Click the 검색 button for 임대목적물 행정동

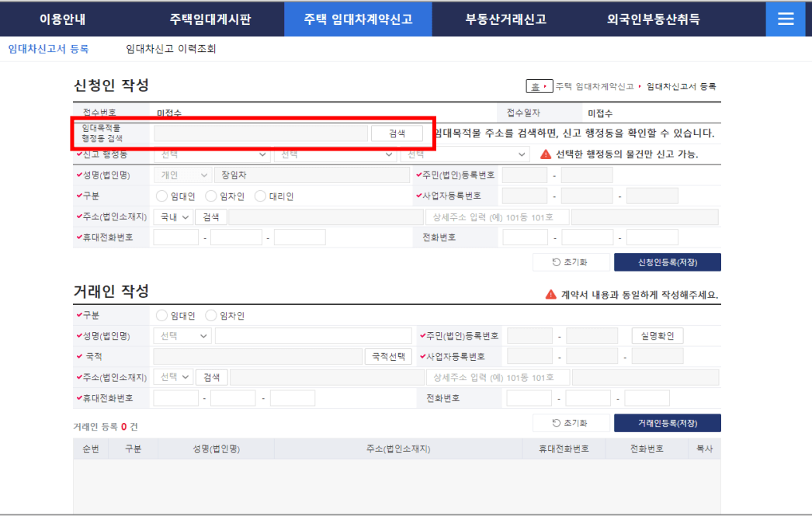click(x=397, y=133)
